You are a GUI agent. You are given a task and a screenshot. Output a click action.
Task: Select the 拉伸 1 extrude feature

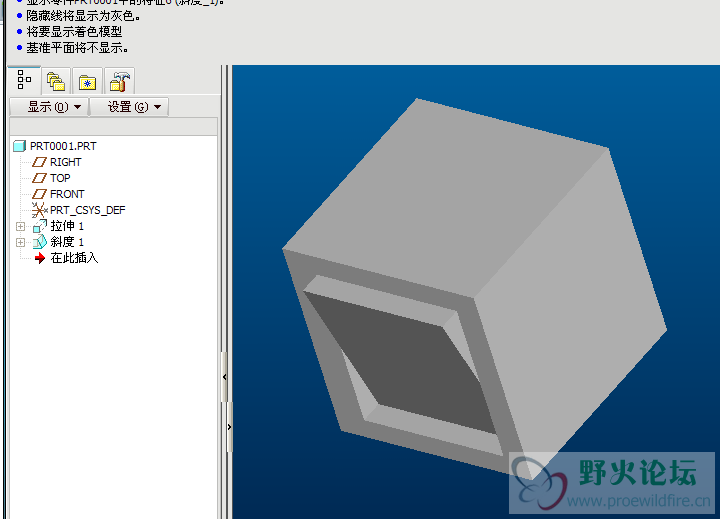tap(67, 226)
